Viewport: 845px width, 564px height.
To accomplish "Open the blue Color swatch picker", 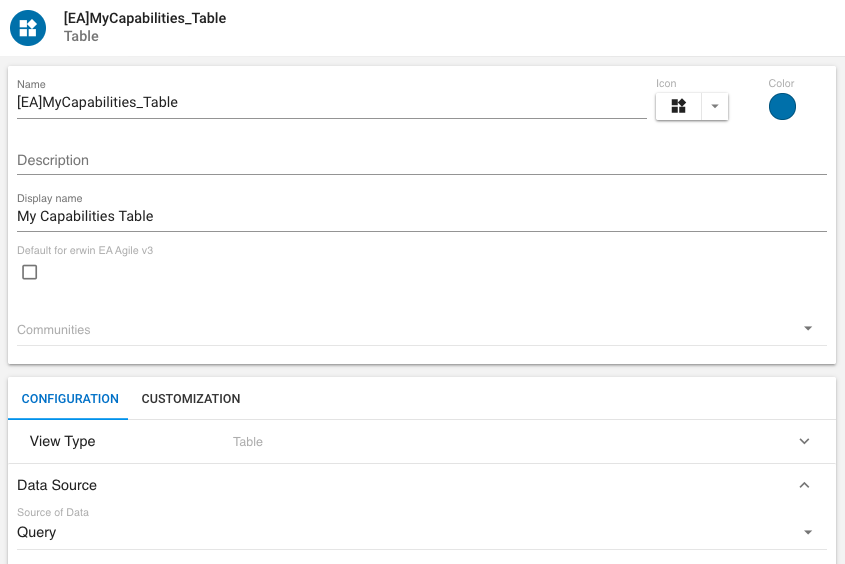I will [782, 107].
